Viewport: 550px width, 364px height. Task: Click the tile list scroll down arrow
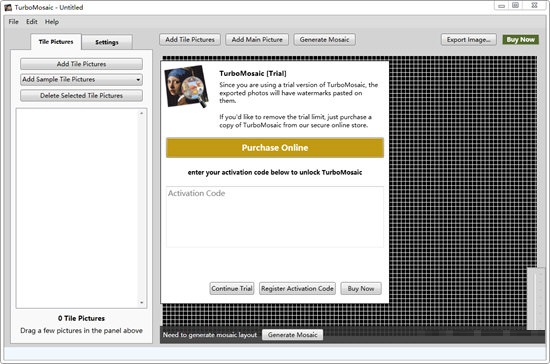click(142, 303)
